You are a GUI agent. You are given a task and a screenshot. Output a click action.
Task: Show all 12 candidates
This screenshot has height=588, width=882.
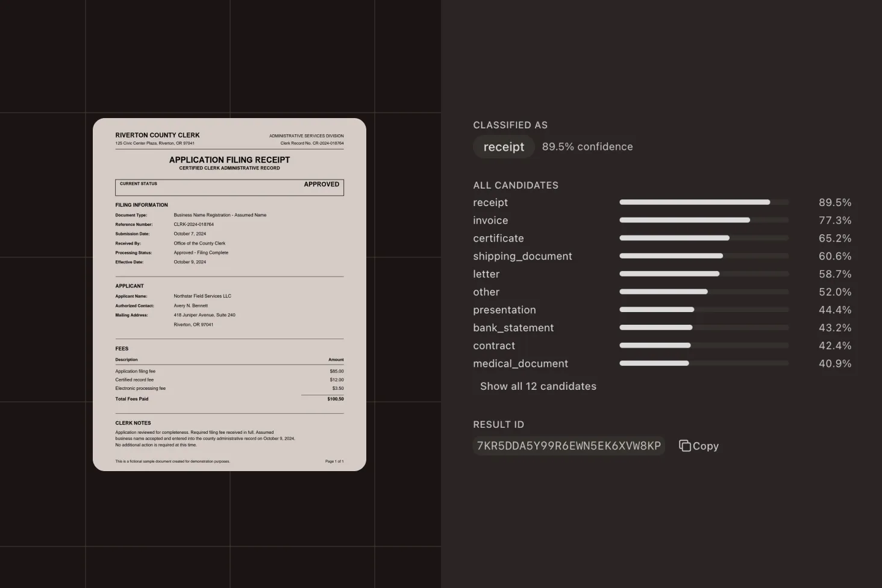click(538, 386)
